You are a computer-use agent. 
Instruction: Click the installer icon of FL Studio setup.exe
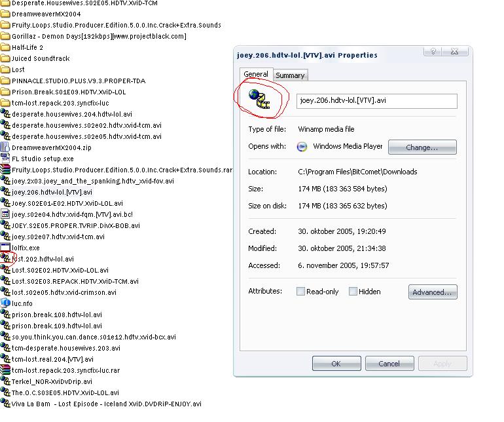(x=5, y=159)
